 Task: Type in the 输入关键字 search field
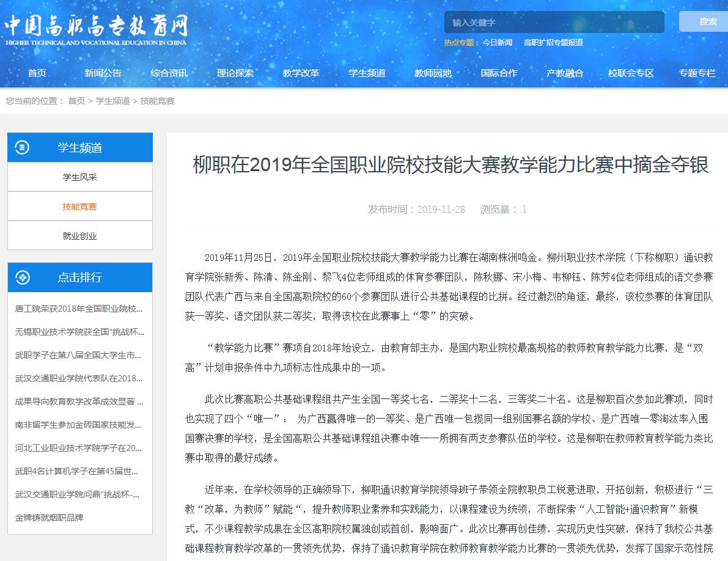pos(553,23)
